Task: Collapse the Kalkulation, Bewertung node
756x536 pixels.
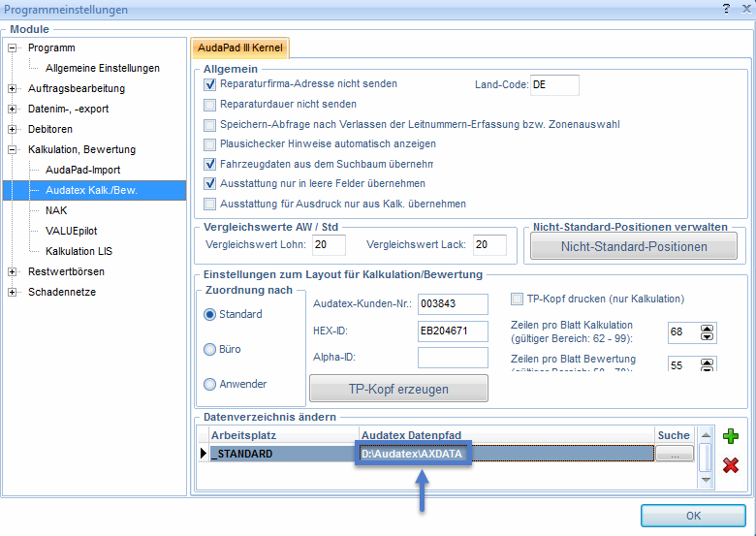Action: pyautogui.click(x=12, y=150)
